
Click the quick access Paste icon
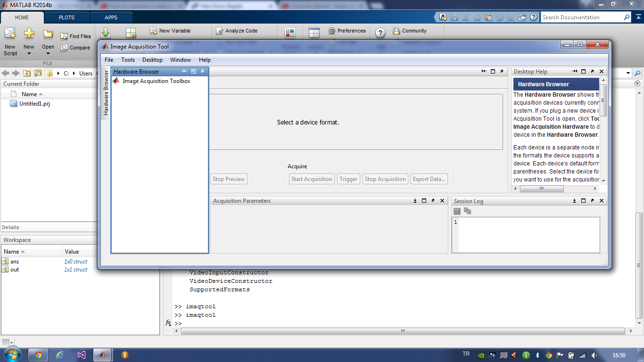pos(488,17)
